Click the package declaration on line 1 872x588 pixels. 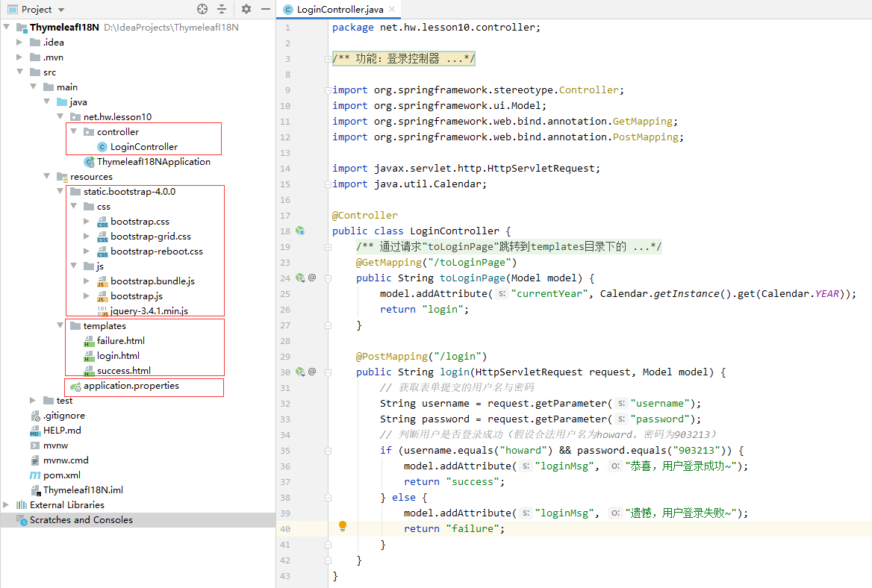click(436, 27)
